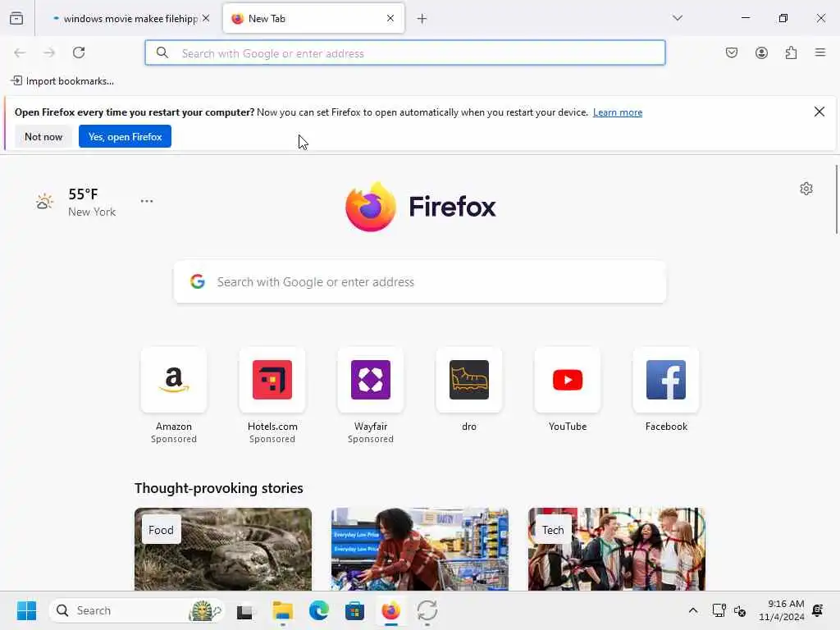The height and width of the screenshot is (630, 840).
Task: Open the notification bell in system tray
Action: 818,610
